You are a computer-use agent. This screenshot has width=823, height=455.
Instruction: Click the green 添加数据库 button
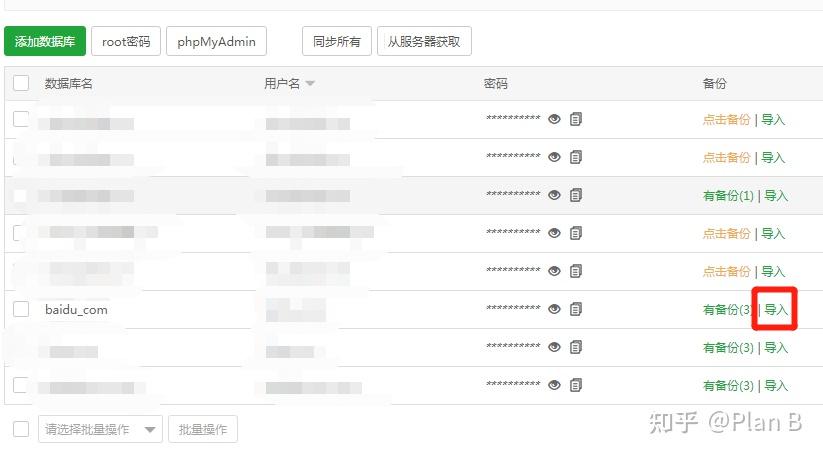(45, 41)
